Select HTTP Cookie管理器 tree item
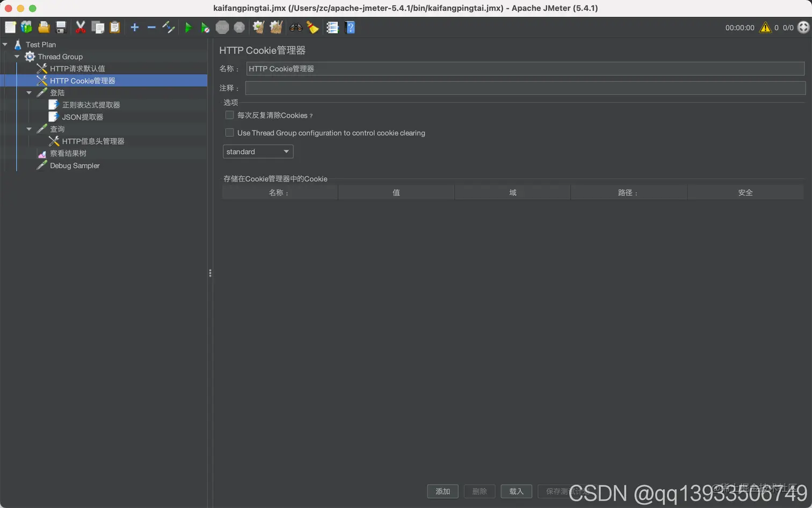 [x=83, y=81]
